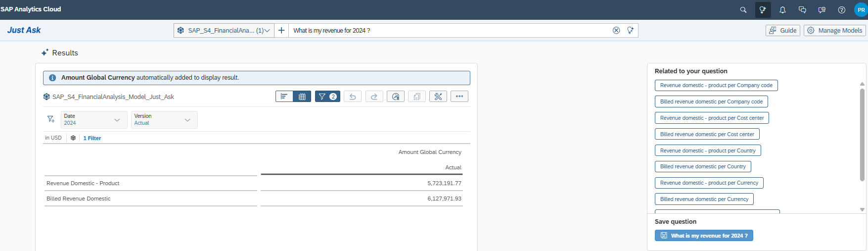Screen dimensions: 868x251
Task: Select 'Billed revenue domestic per Country'
Action: 703,166
